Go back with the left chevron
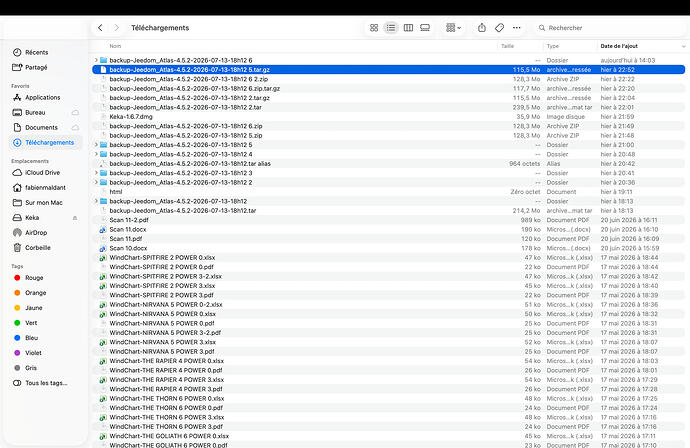This screenshot has width=690, height=448. pos(100,28)
